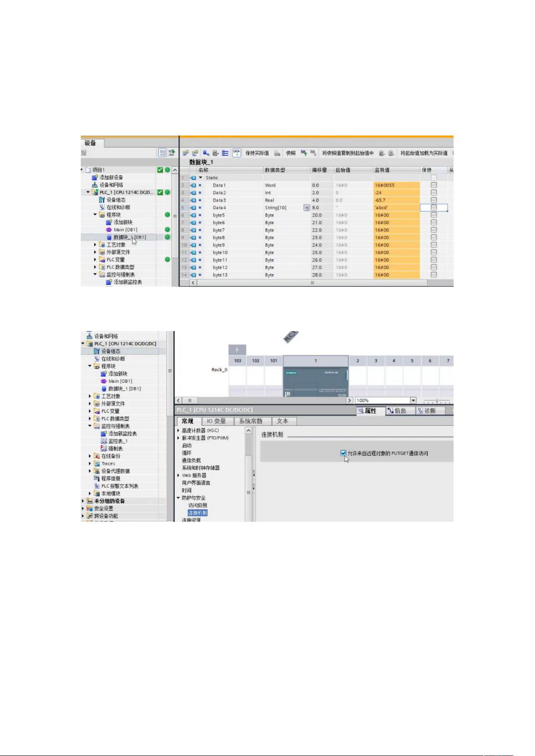The image size is (535, 756).
Task: Click the 程序信息 icon in lower tree
Action: pyautogui.click(x=96, y=478)
